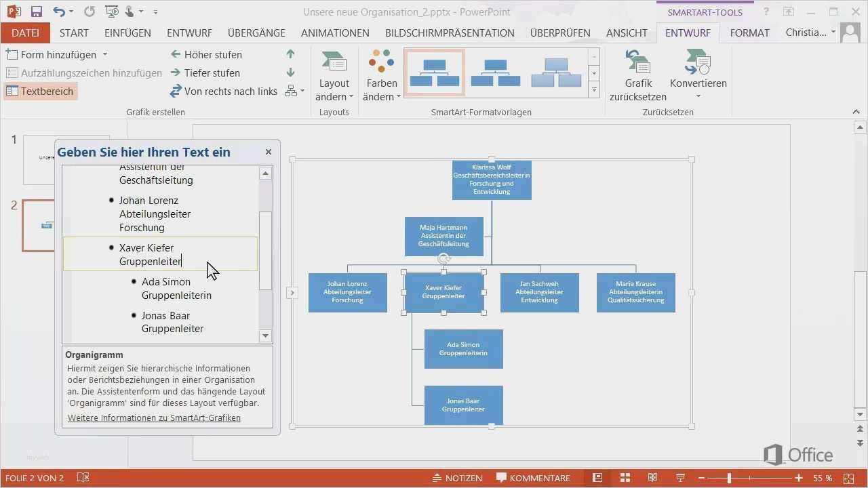
Task: Click Layout ändern icon
Action: [x=334, y=75]
